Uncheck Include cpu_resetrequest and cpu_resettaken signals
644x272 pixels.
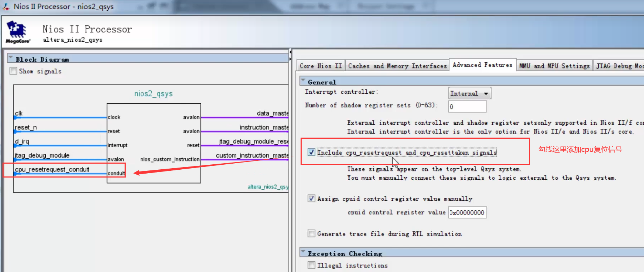click(x=311, y=152)
